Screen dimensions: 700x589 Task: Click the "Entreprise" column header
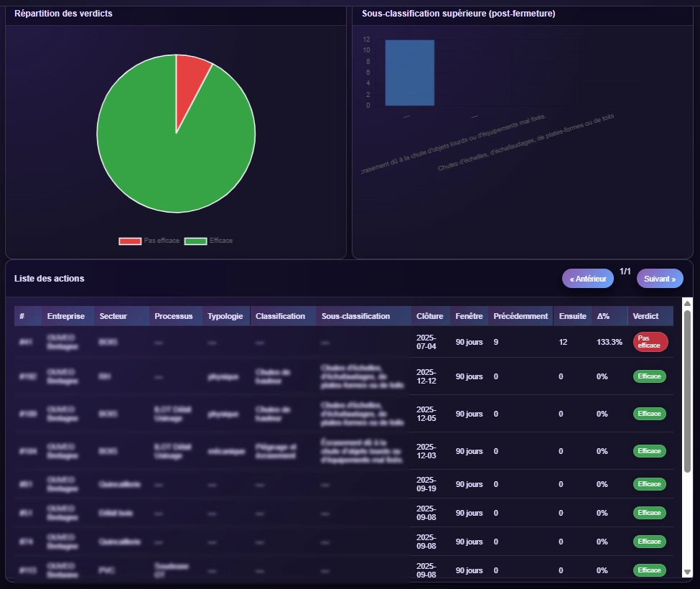point(65,316)
